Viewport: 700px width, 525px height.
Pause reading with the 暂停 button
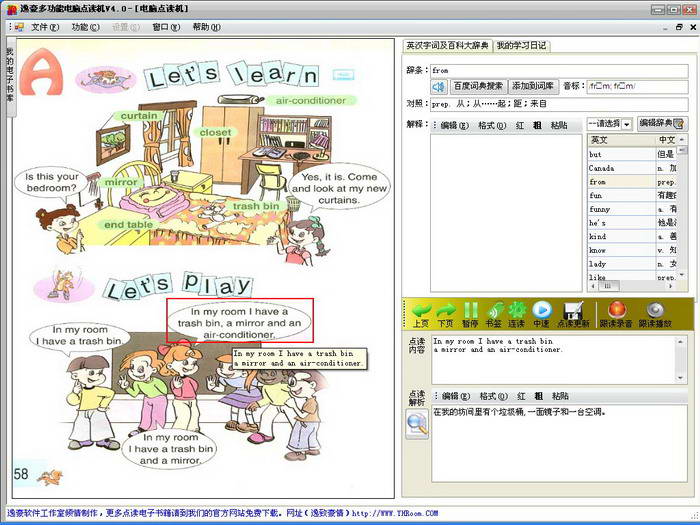tap(470, 315)
